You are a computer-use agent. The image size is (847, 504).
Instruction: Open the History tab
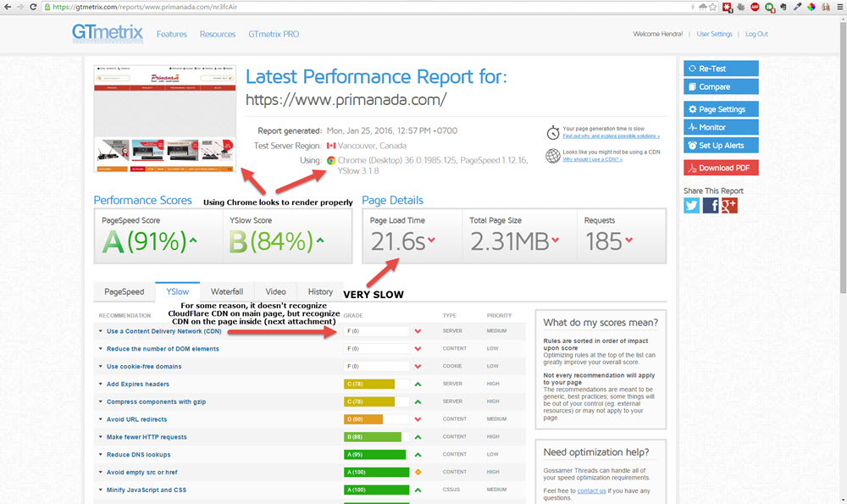tap(320, 291)
